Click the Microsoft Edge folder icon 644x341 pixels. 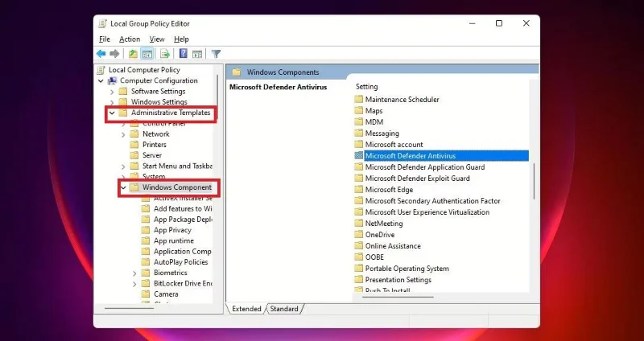click(359, 190)
